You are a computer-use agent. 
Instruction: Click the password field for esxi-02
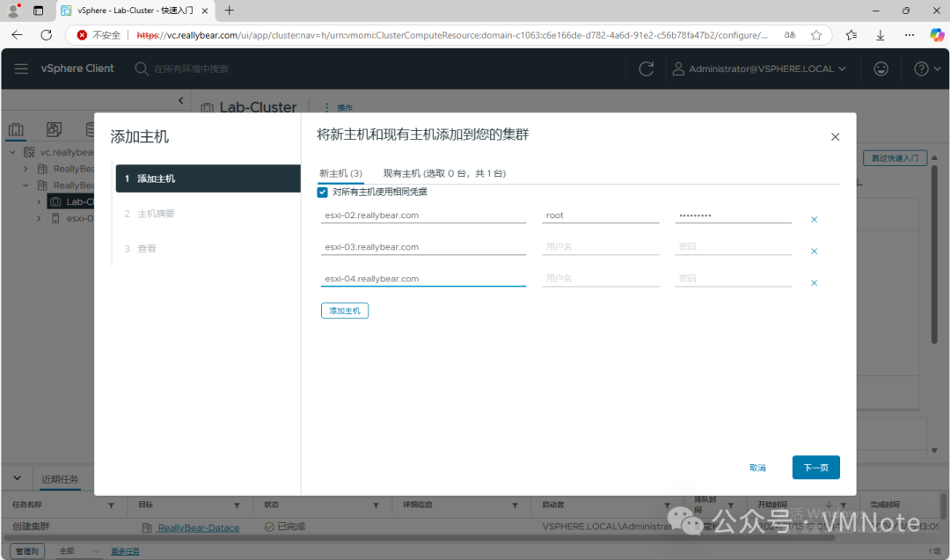[x=733, y=215]
